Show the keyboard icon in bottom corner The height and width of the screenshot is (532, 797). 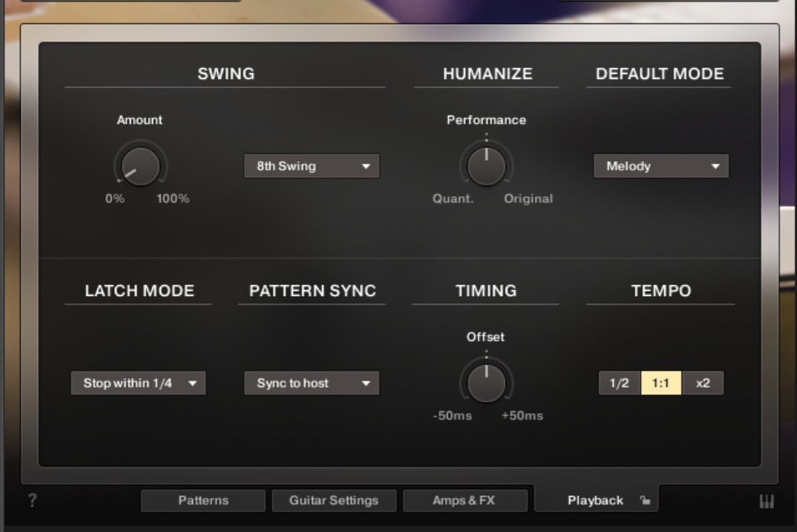[766, 501]
